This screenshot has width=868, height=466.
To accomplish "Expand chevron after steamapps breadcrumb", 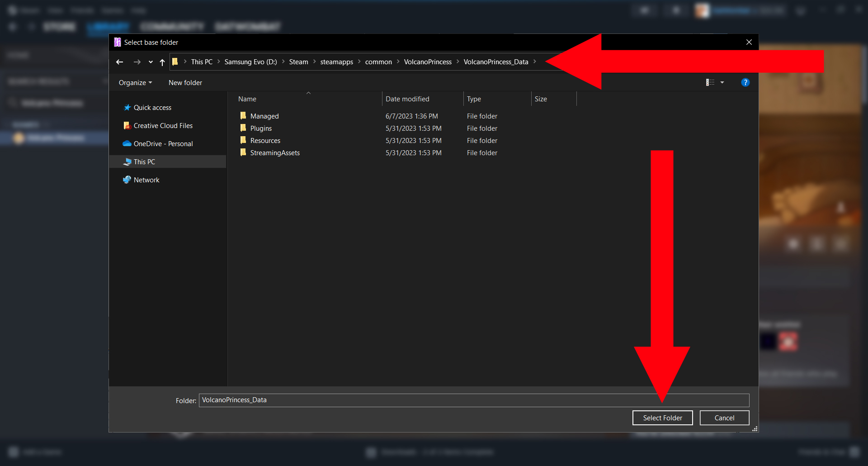I will (359, 62).
